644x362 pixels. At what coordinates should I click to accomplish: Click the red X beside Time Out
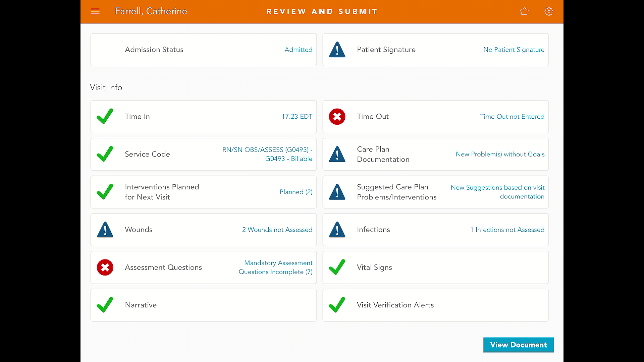337,117
